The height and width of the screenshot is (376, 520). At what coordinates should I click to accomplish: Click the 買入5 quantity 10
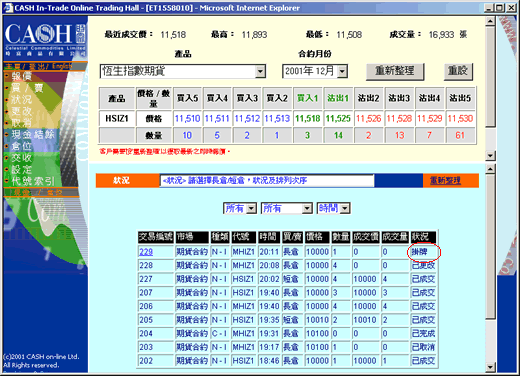[187, 135]
